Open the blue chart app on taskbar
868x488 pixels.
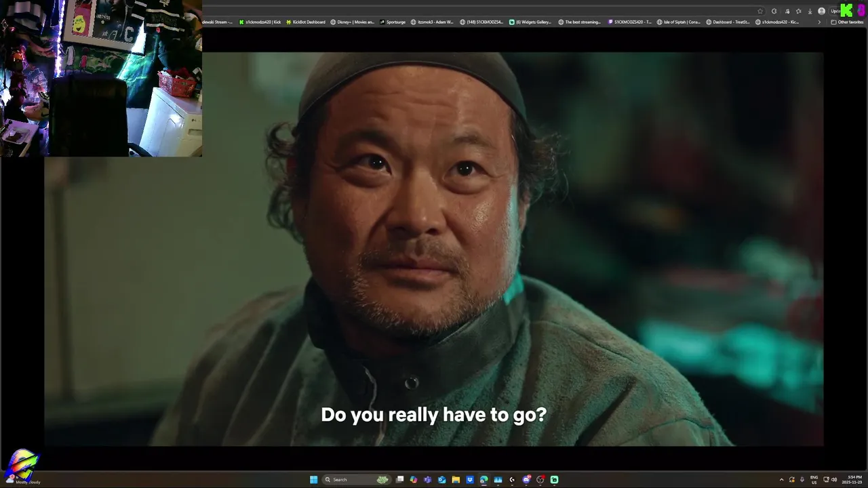[x=498, y=480]
